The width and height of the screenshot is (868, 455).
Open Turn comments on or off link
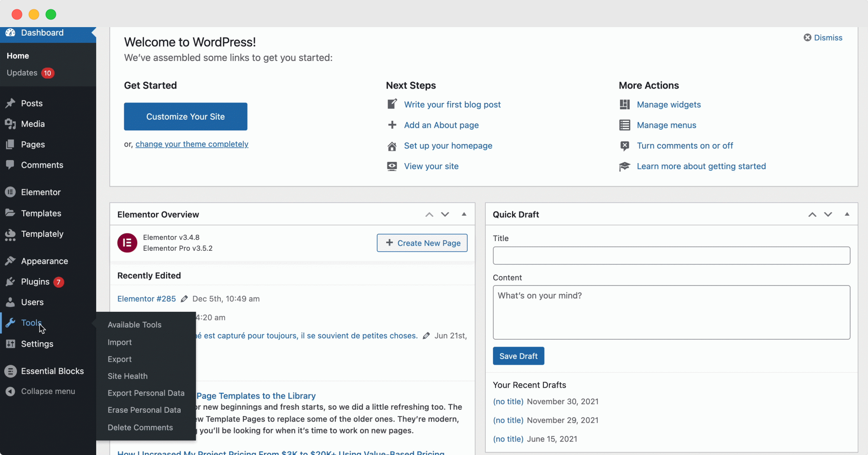coord(685,146)
